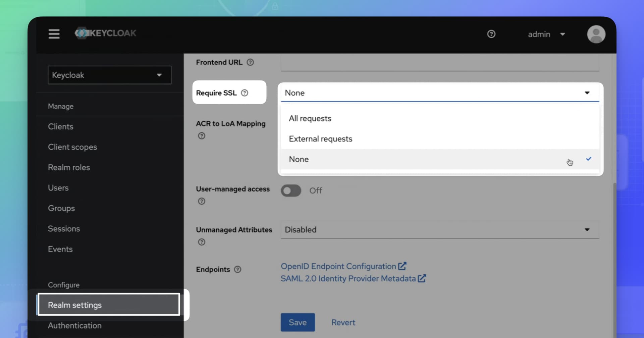The height and width of the screenshot is (338, 644).
Task: Click the Keycloak logo
Action: coord(105,33)
